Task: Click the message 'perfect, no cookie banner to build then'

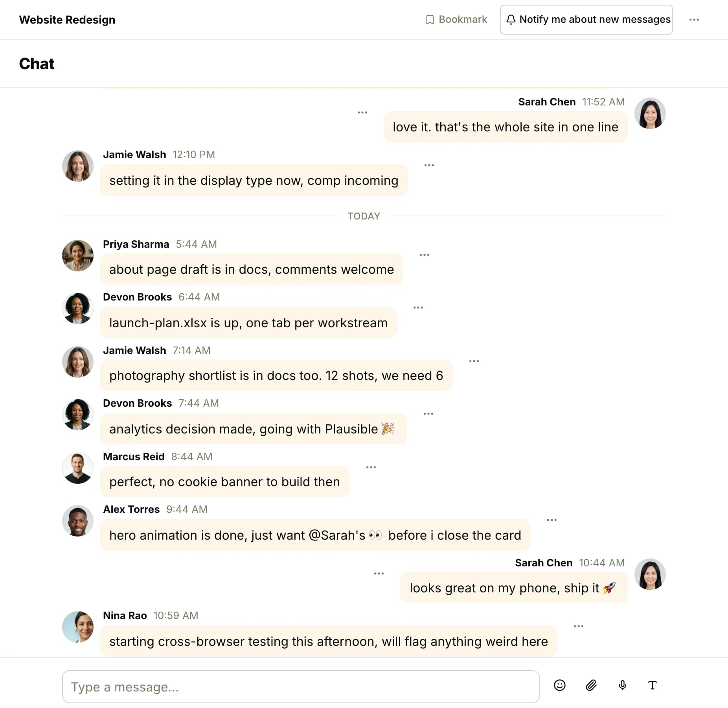Action: coord(224,482)
